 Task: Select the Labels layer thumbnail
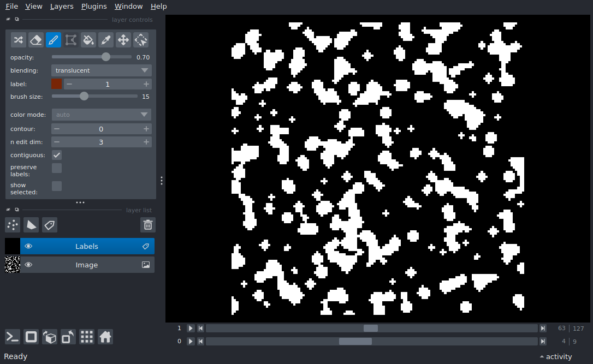coord(13,246)
